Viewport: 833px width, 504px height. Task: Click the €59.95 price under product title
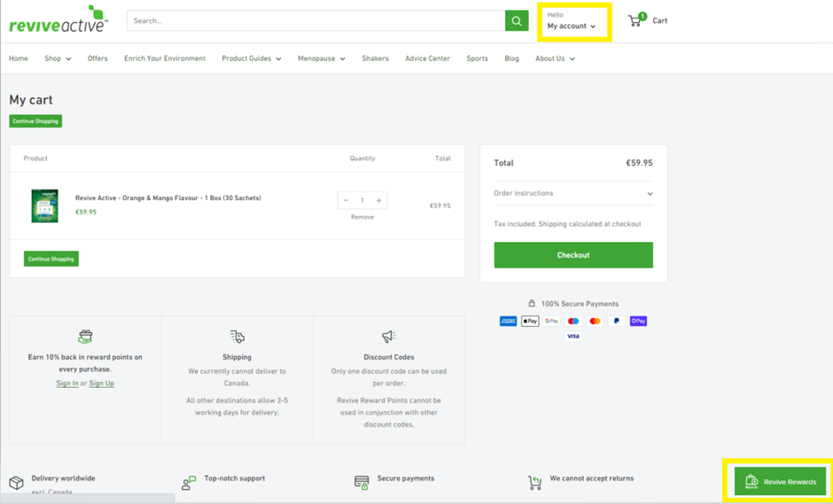click(86, 212)
